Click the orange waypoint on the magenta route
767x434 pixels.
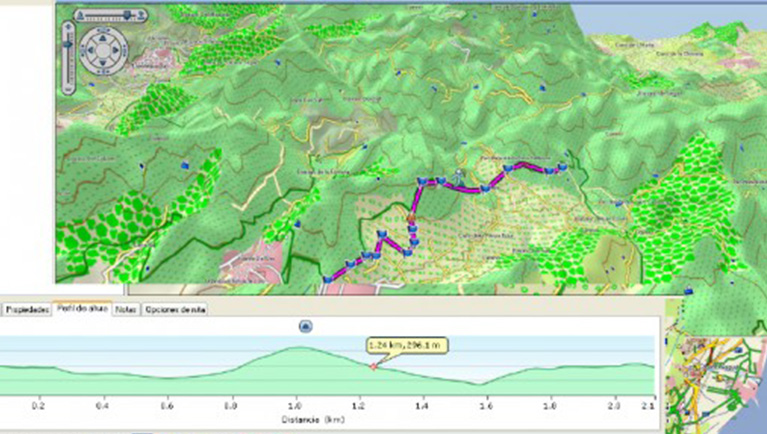tap(411, 219)
